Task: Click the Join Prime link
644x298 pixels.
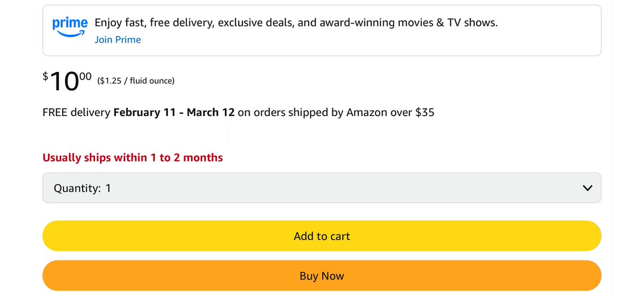Action: (x=118, y=40)
